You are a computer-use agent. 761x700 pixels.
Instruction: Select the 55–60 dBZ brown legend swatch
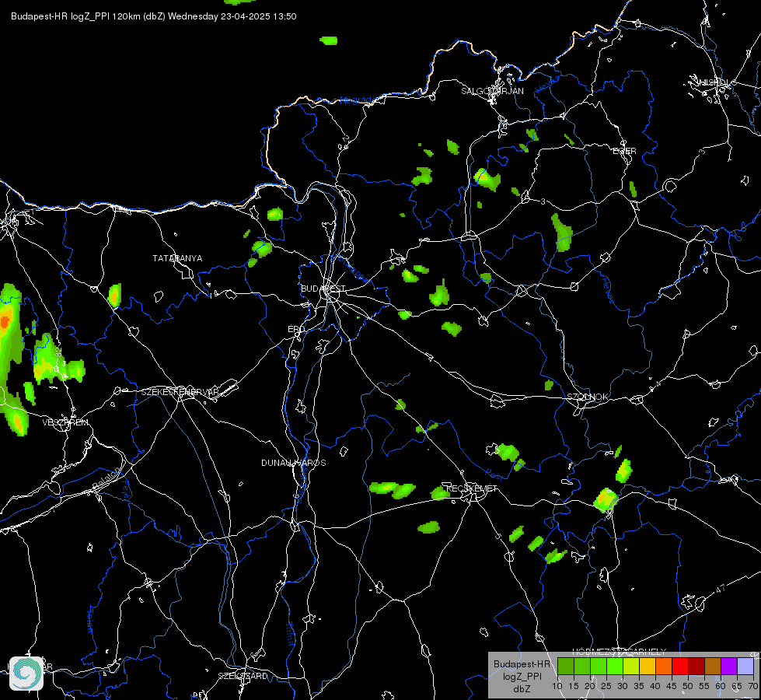click(713, 666)
